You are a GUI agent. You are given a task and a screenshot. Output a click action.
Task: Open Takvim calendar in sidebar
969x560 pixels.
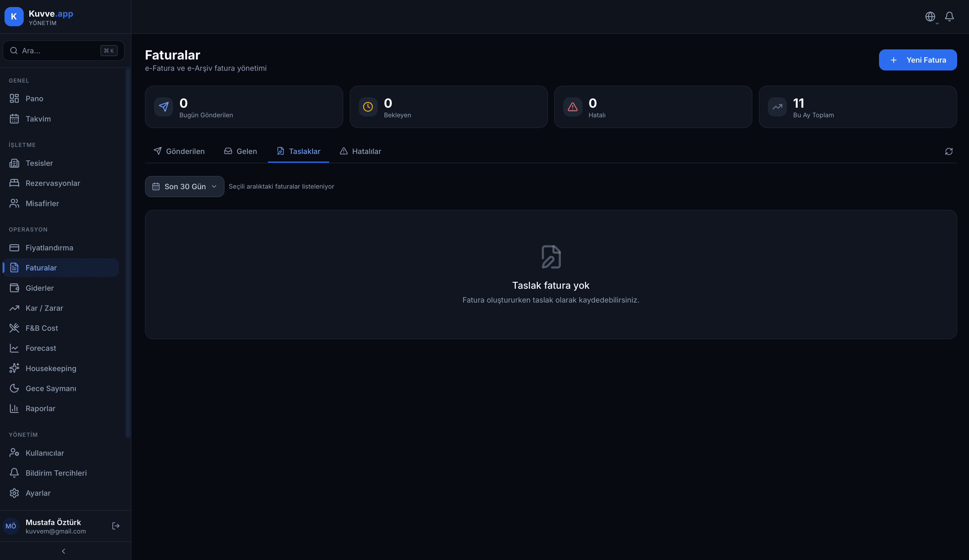[x=61, y=119]
